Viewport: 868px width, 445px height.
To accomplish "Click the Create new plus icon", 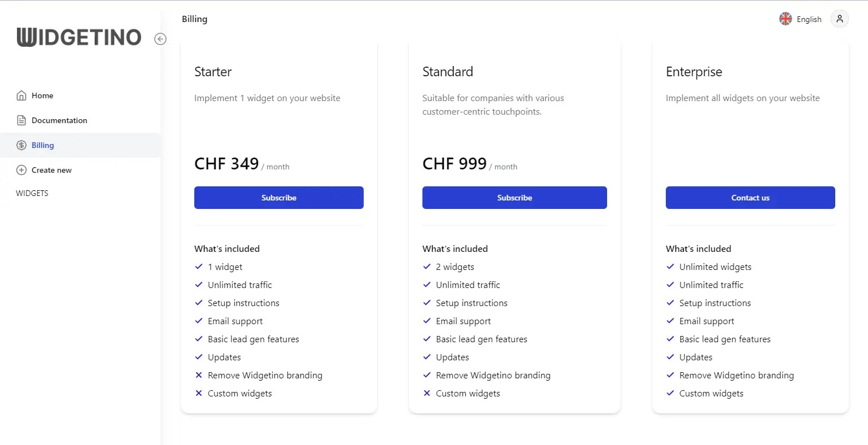I will pos(21,170).
